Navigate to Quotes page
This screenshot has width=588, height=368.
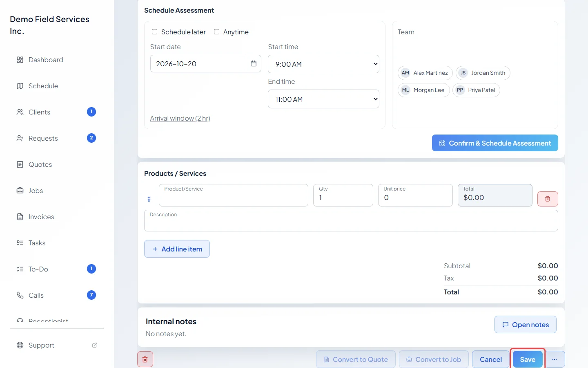[x=40, y=164]
